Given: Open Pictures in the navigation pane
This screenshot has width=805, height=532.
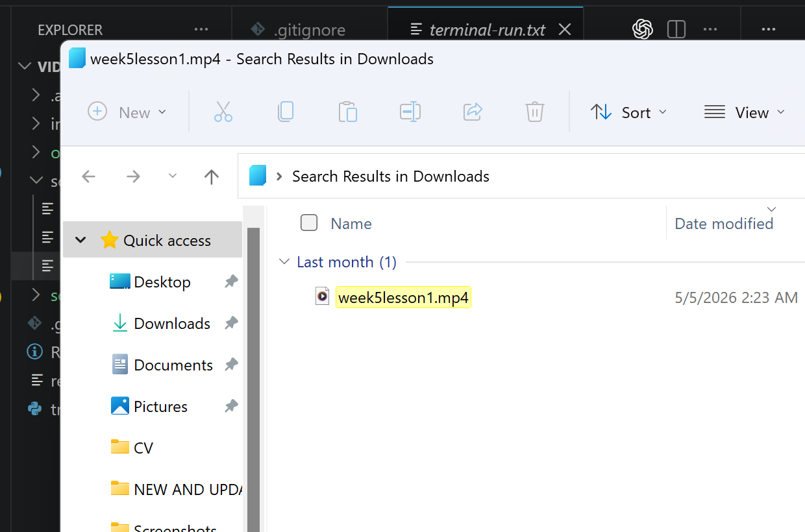Looking at the screenshot, I should [x=160, y=407].
